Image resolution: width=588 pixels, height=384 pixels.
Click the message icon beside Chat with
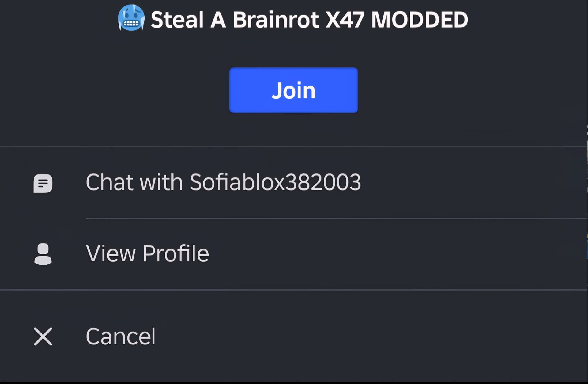click(43, 183)
